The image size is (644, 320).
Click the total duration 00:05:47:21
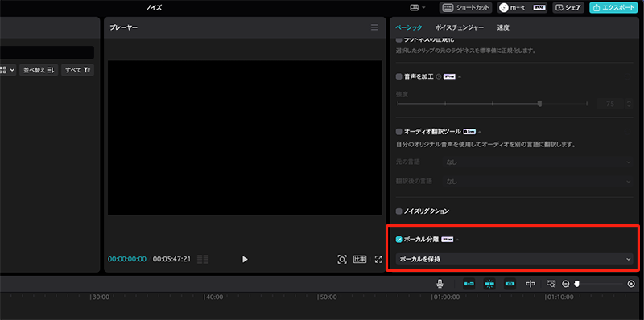coord(171,259)
